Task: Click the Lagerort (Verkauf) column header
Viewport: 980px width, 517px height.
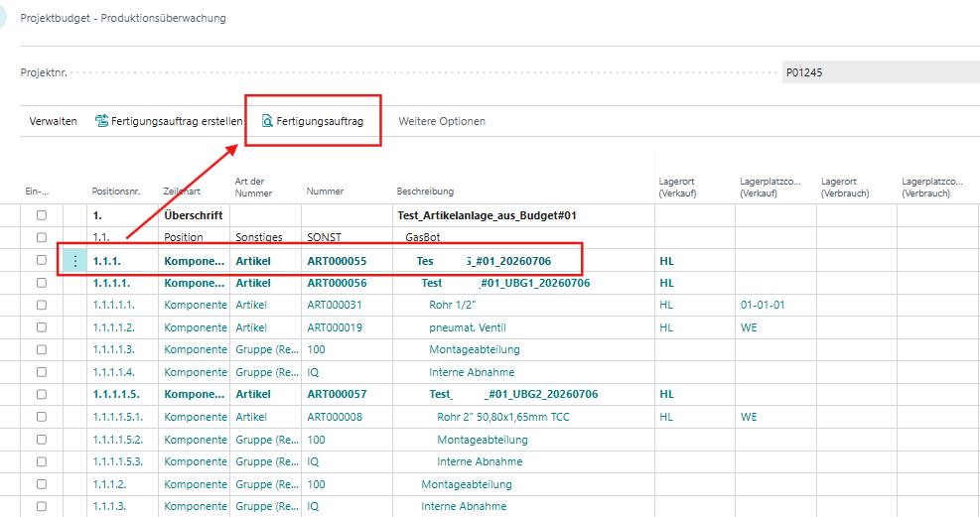Action: [677, 188]
